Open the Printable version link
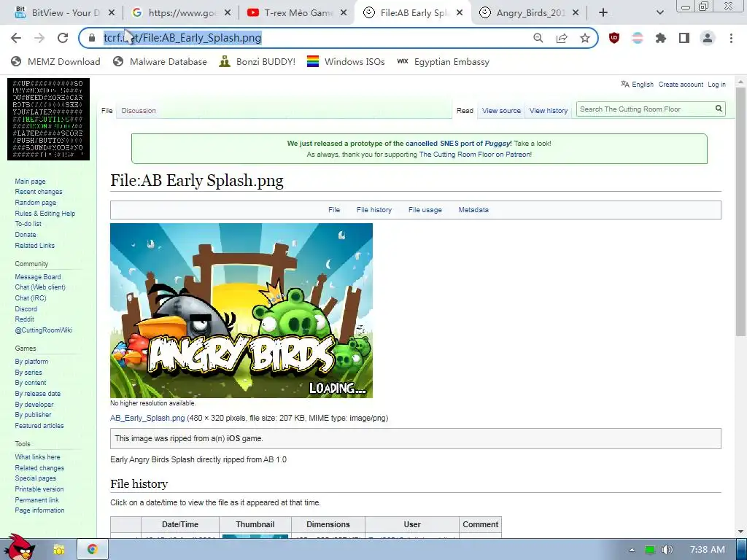The height and width of the screenshot is (560, 747). click(x=39, y=489)
